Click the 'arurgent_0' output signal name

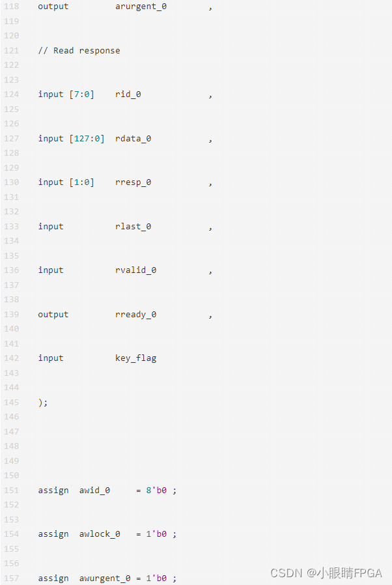[141, 7]
